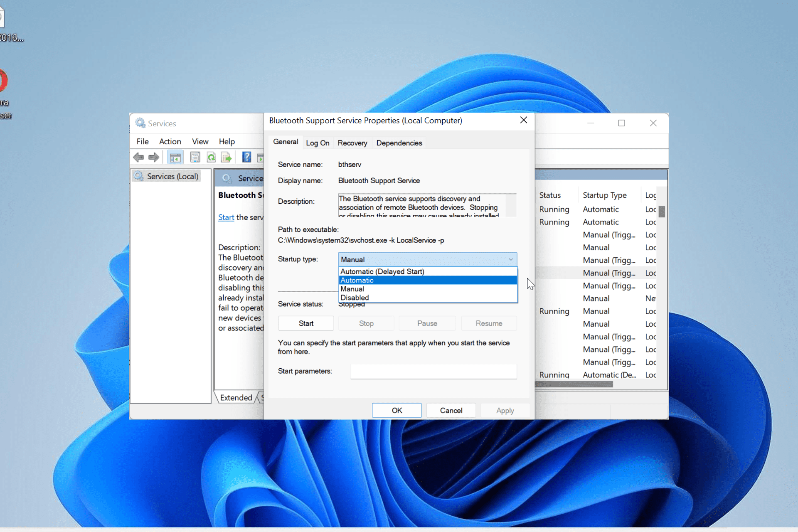Screen dimensions: 798x532
Task: Click the greyed Resume button
Action: click(489, 323)
